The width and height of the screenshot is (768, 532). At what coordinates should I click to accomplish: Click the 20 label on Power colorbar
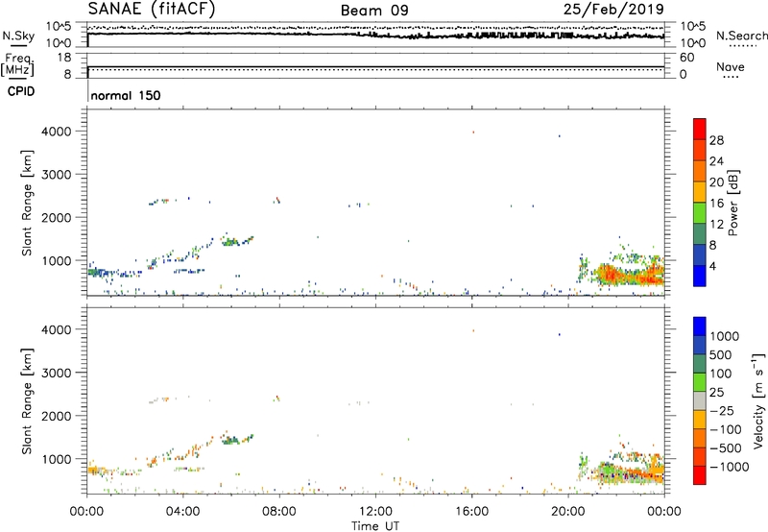(716, 182)
